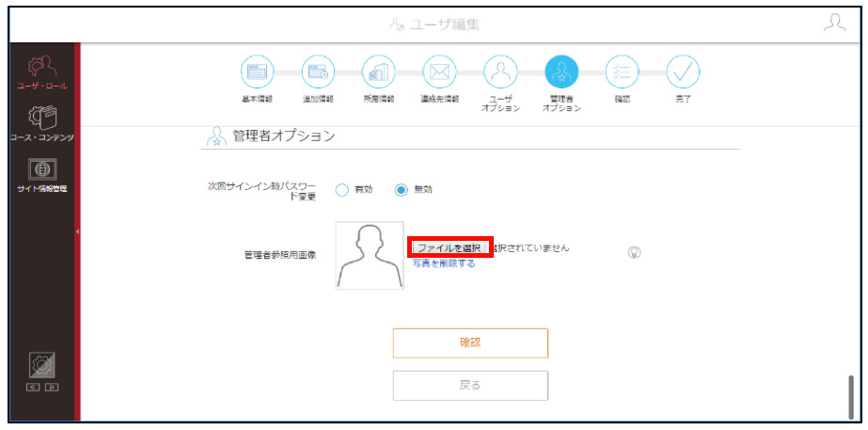
Task: Select the 無効 radio button
Action: click(x=402, y=190)
